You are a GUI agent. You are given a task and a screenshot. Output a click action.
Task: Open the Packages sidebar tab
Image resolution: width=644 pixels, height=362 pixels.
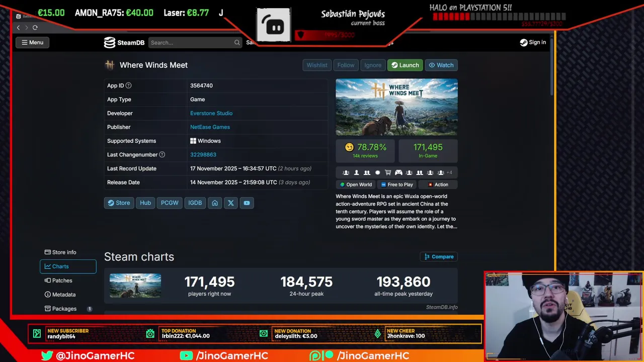click(68, 309)
